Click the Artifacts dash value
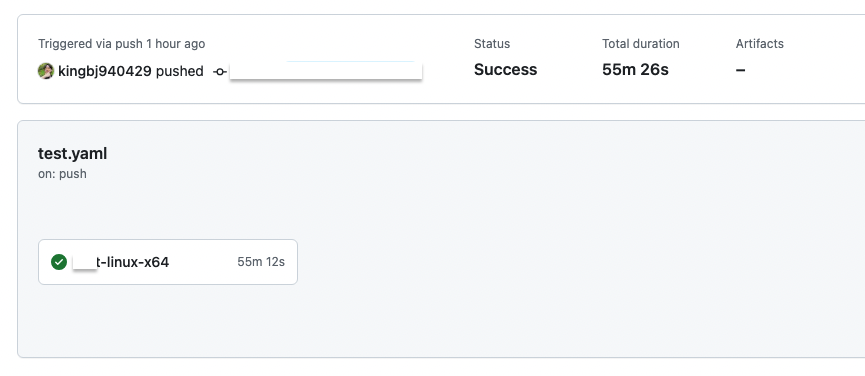The image size is (865, 376). 740,70
